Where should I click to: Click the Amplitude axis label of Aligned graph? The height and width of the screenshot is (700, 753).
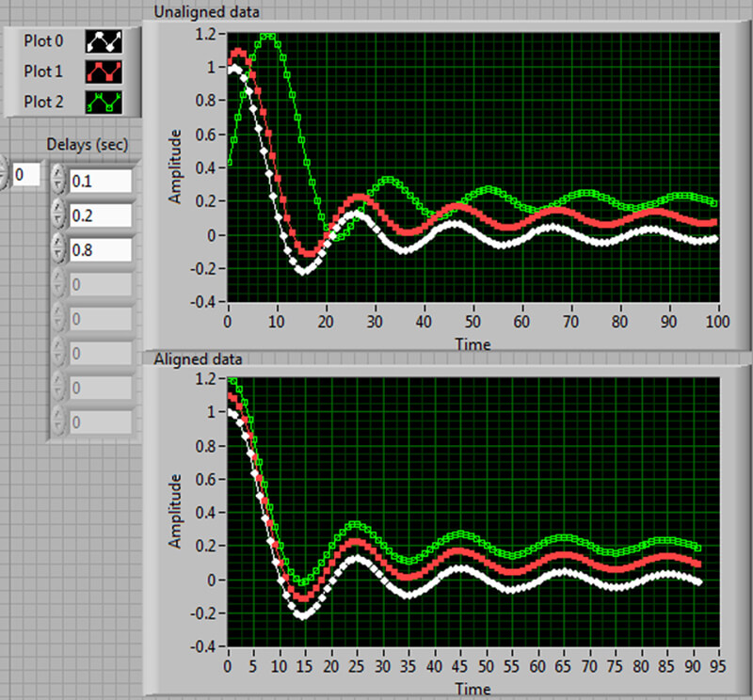coord(175,511)
